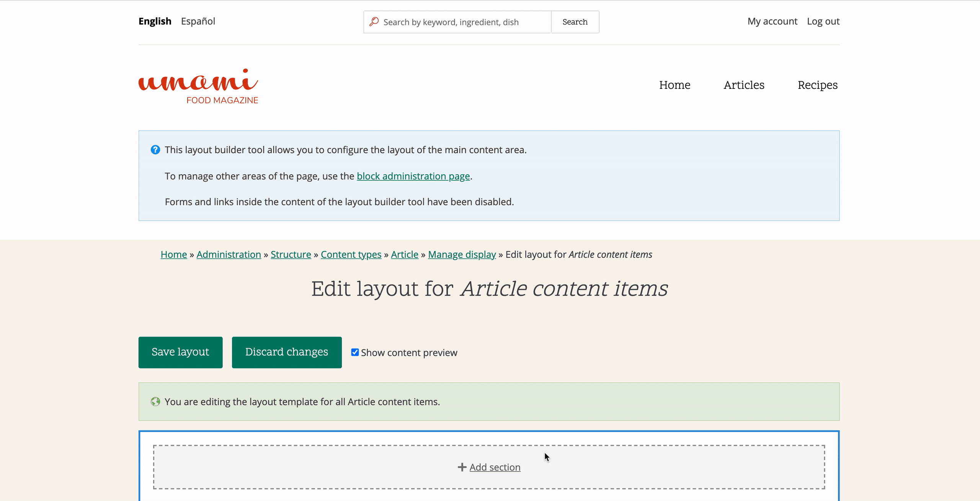Go to My account
The image size is (980, 501).
coord(772,21)
